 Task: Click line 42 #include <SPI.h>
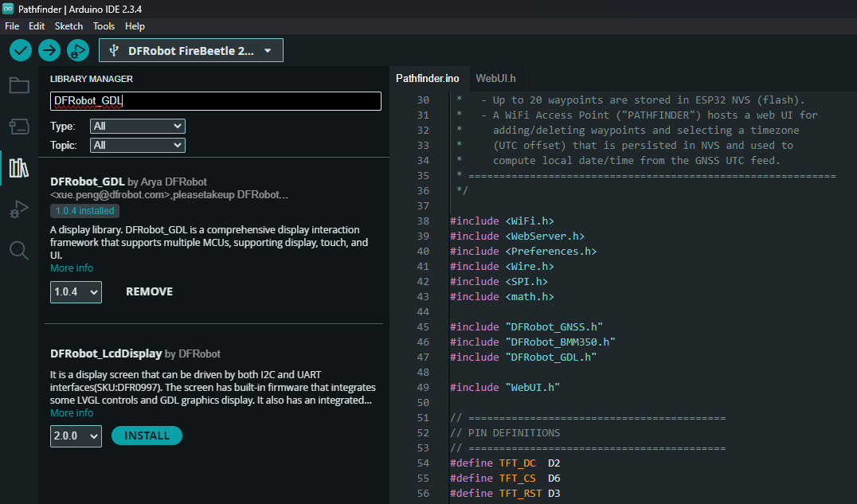pyautogui.click(x=499, y=282)
